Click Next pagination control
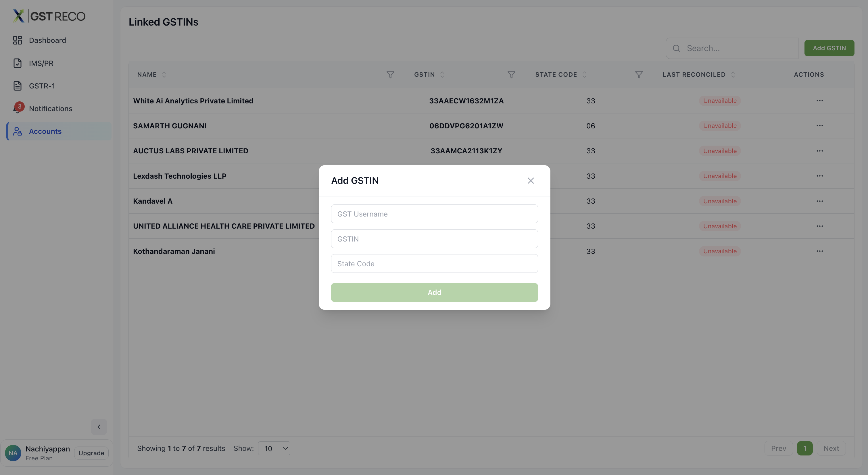 pos(831,448)
